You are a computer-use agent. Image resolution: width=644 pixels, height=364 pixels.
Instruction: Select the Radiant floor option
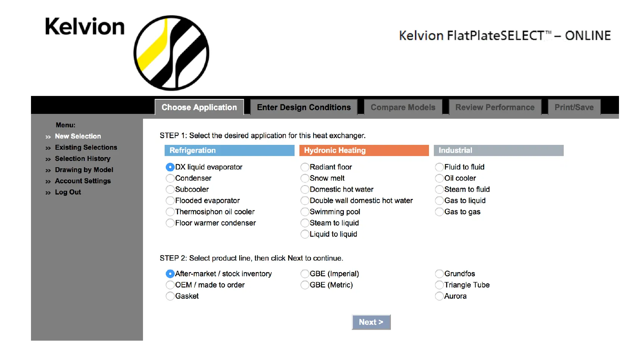[x=305, y=167]
